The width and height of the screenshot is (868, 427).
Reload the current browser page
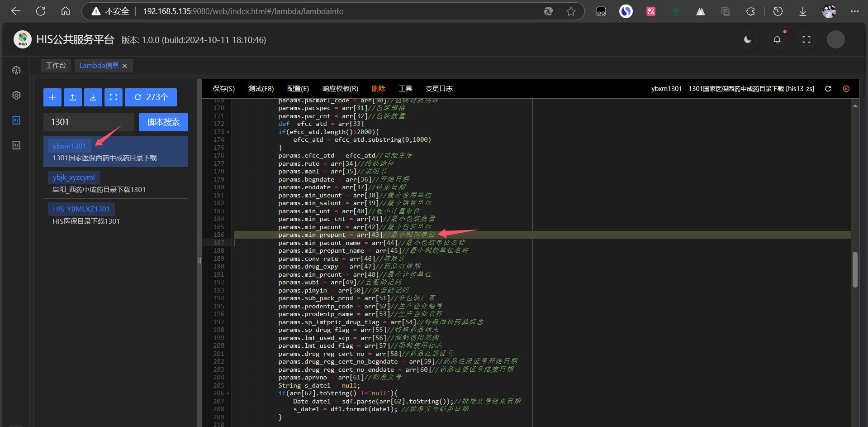click(x=41, y=11)
